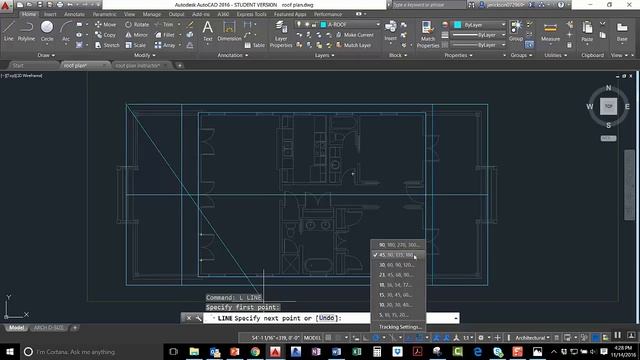This screenshot has width=640, height=360.
Task: Activate the Stretch command
Action: pyautogui.click(x=107, y=45)
